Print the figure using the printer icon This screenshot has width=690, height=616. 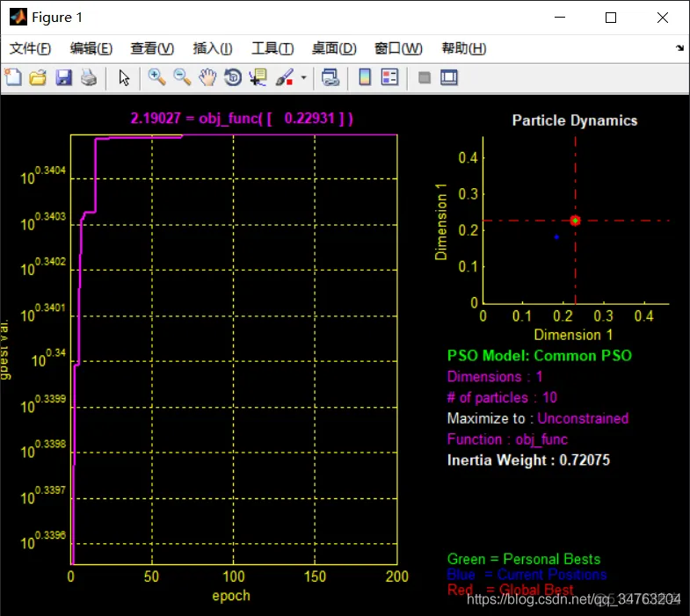[x=89, y=77]
